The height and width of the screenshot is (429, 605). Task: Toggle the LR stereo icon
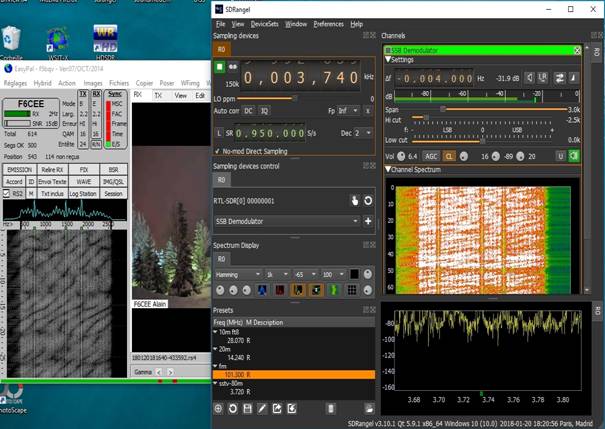point(542,78)
